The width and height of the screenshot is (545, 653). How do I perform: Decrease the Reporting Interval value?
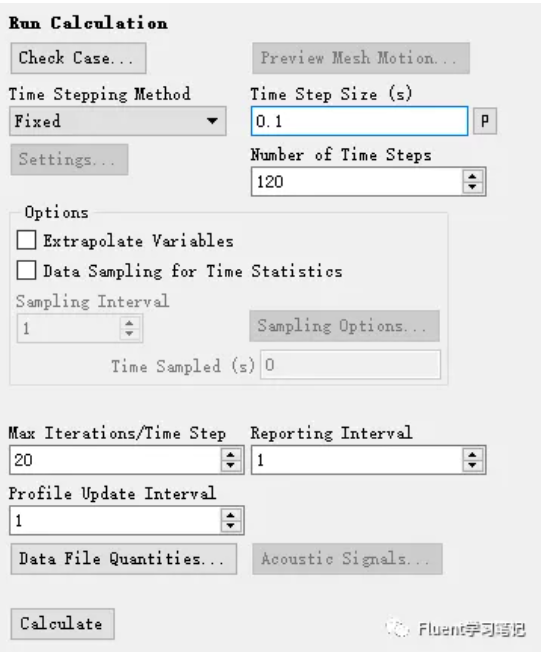click(472, 465)
